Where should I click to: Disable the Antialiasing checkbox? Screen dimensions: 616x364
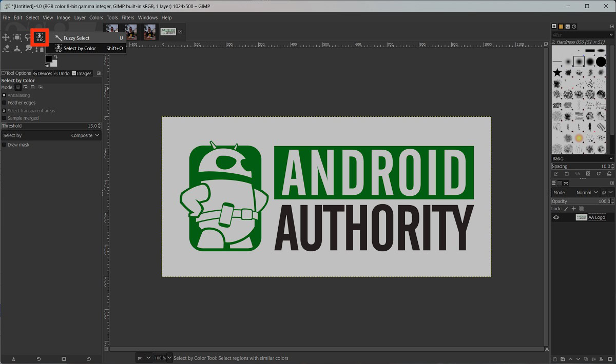pyautogui.click(x=4, y=95)
